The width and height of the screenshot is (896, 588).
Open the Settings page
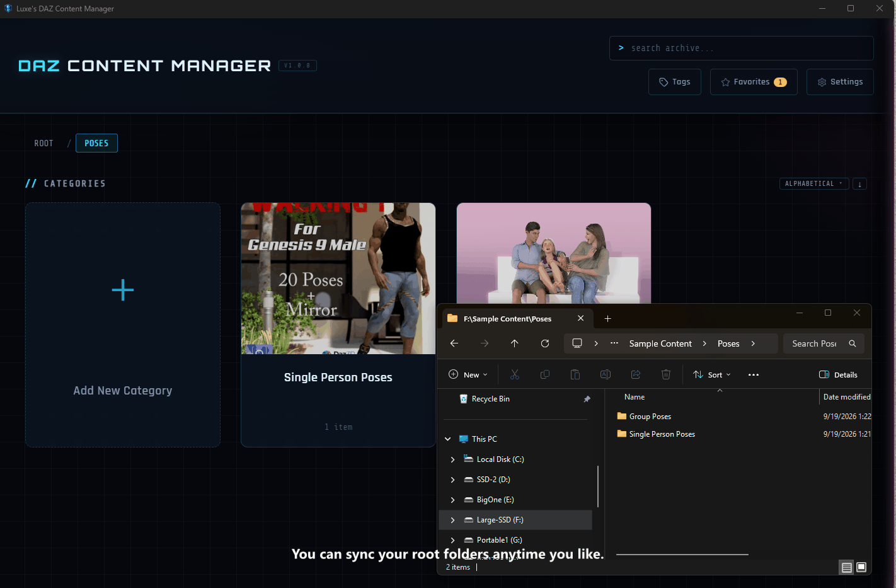(840, 82)
